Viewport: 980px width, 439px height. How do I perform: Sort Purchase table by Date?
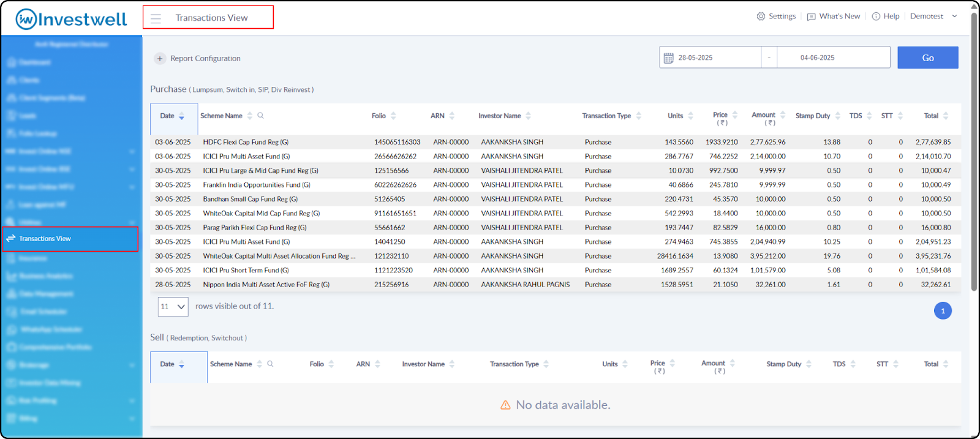click(x=181, y=116)
